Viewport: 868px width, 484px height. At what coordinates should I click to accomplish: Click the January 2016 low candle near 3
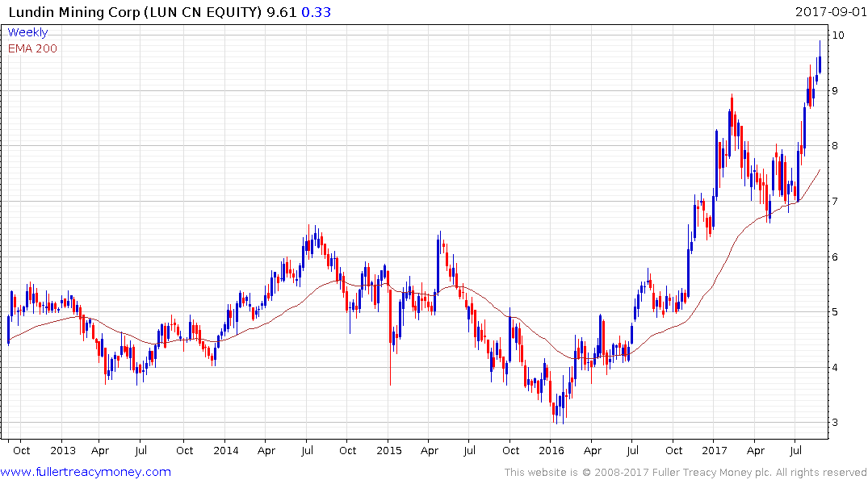(556, 408)
